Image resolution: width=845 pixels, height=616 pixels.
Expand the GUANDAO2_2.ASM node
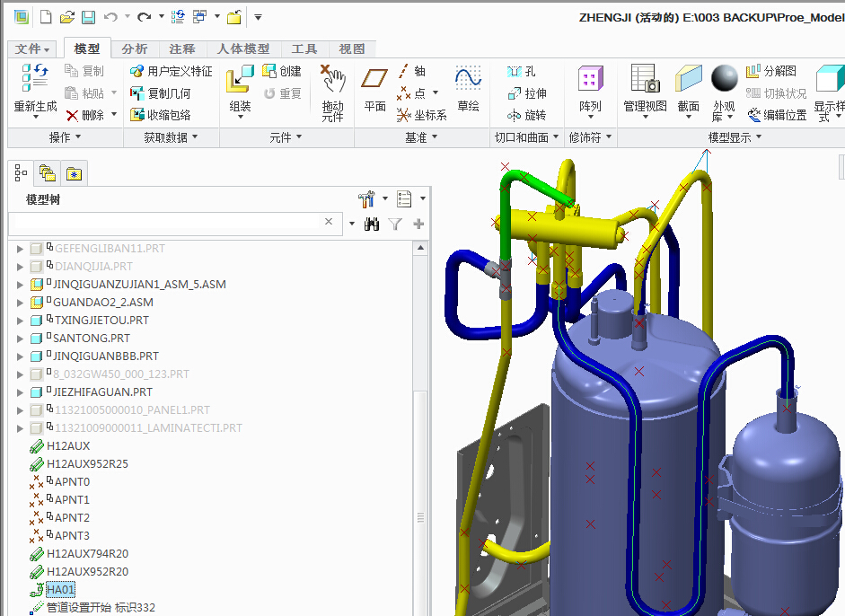pos(20,303)
